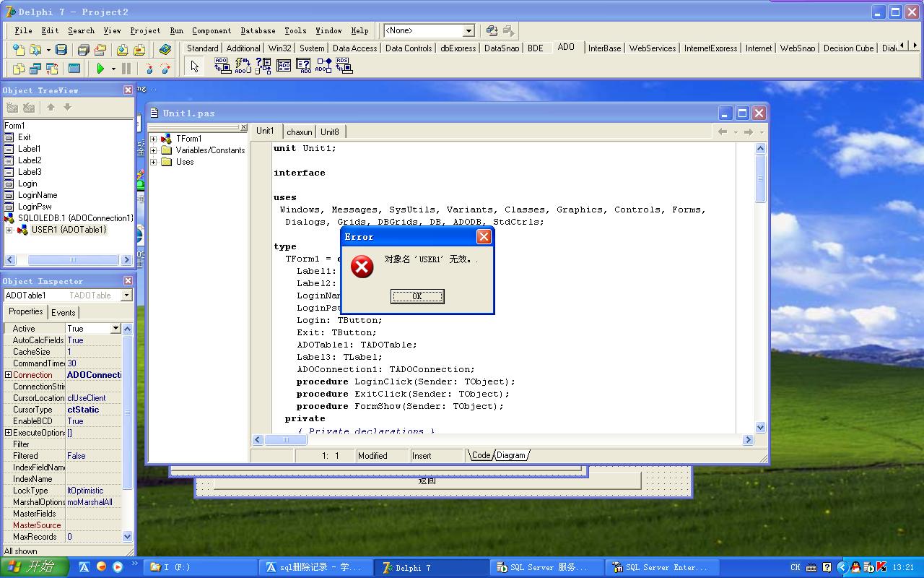The width and height of the screenshot is (924, 578).
Task: Click the View Unit toolbar icon
Action: coord(18,69)
